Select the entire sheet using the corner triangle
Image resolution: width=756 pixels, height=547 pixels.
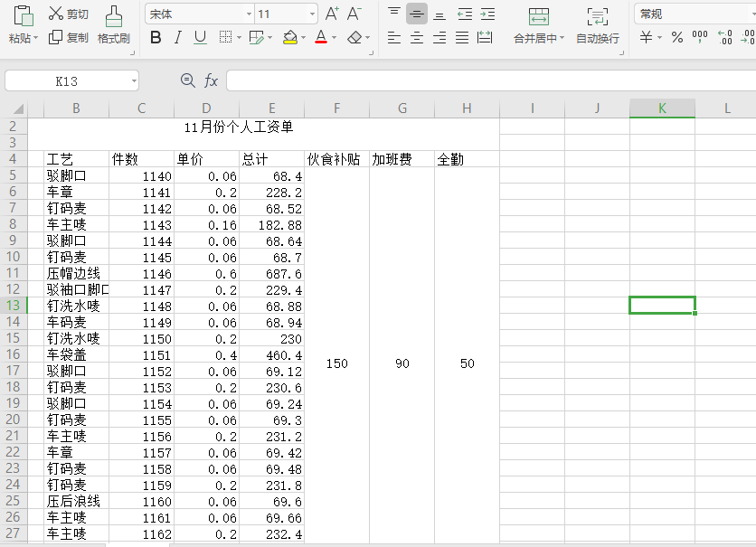pos(18,109)
